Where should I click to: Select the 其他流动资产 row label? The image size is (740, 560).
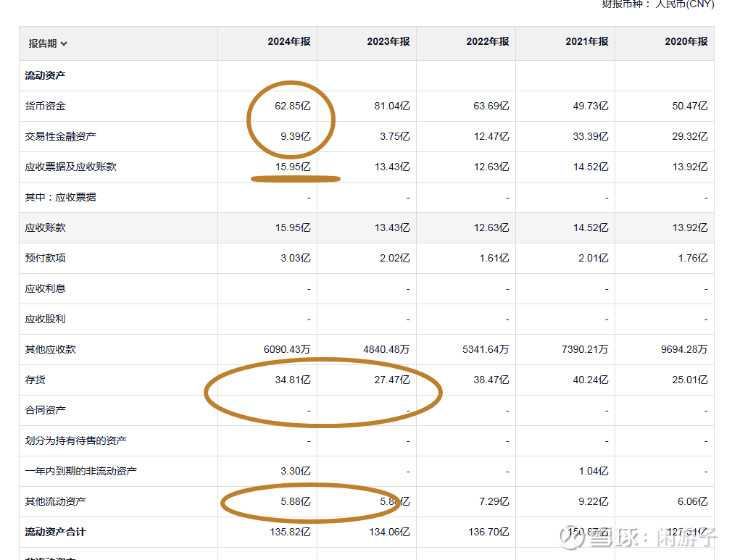click(55, 501)
